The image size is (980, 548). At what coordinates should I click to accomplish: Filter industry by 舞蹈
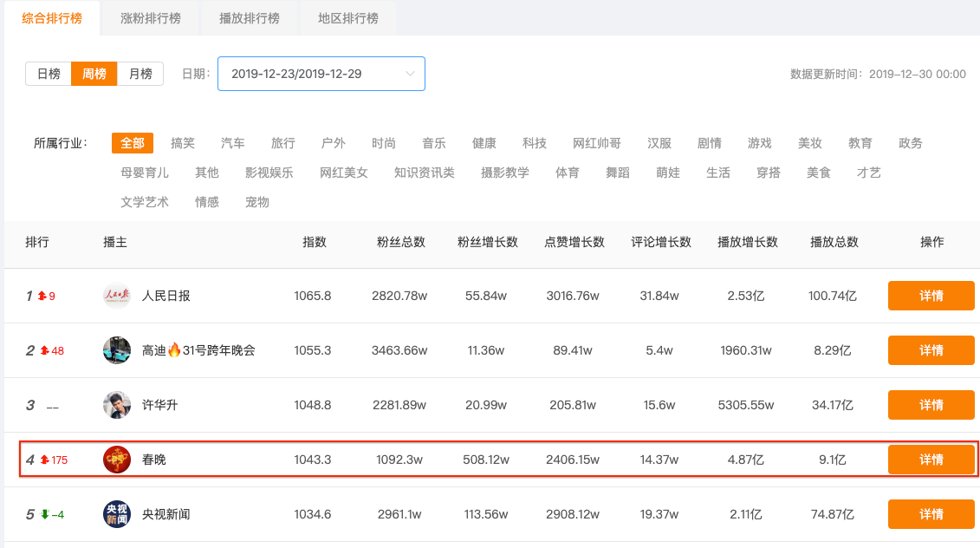tap(618, 173)
